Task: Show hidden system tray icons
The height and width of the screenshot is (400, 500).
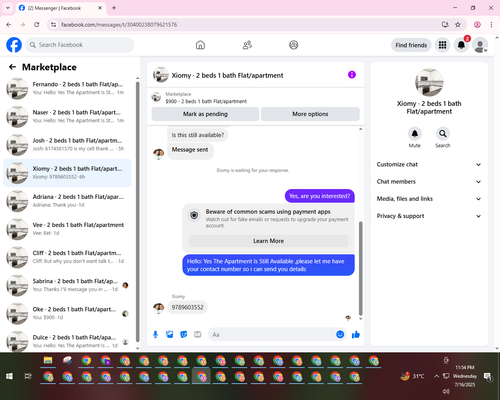Action: point(436,376)
